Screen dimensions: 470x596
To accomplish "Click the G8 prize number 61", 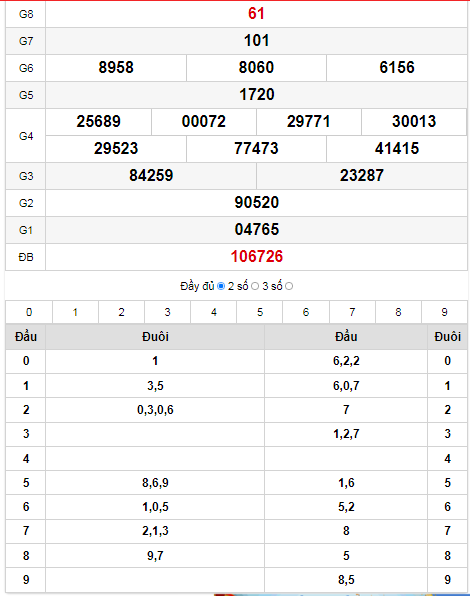I will (x=256, y=14).
